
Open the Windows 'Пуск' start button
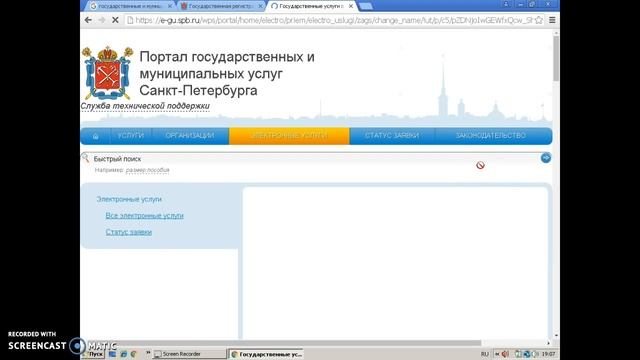click(94, 354)
